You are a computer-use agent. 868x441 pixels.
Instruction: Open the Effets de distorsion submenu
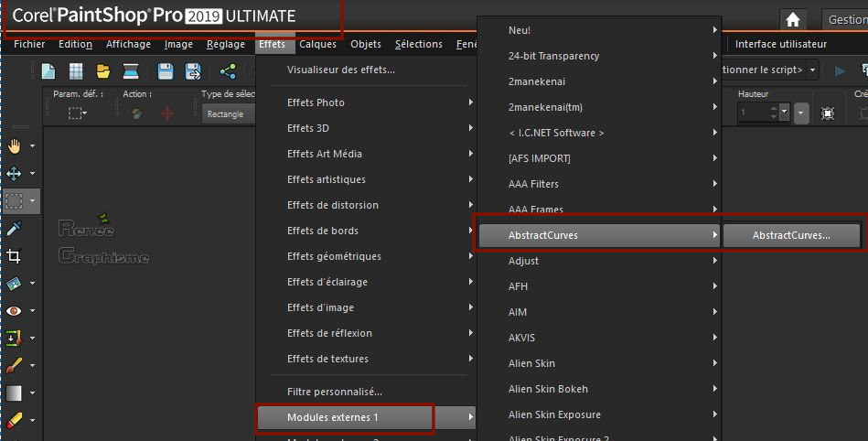367,205
